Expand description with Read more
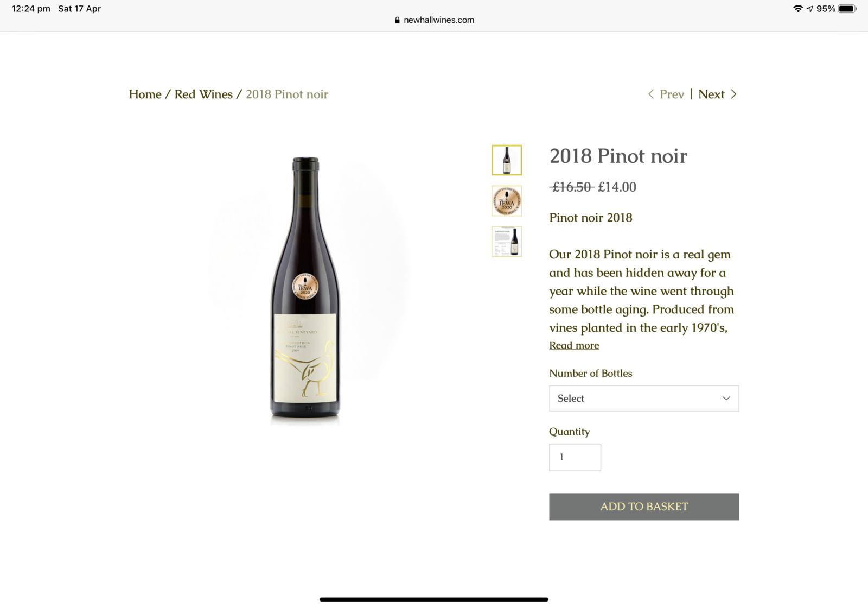The image size is (868, 607). 574,345
